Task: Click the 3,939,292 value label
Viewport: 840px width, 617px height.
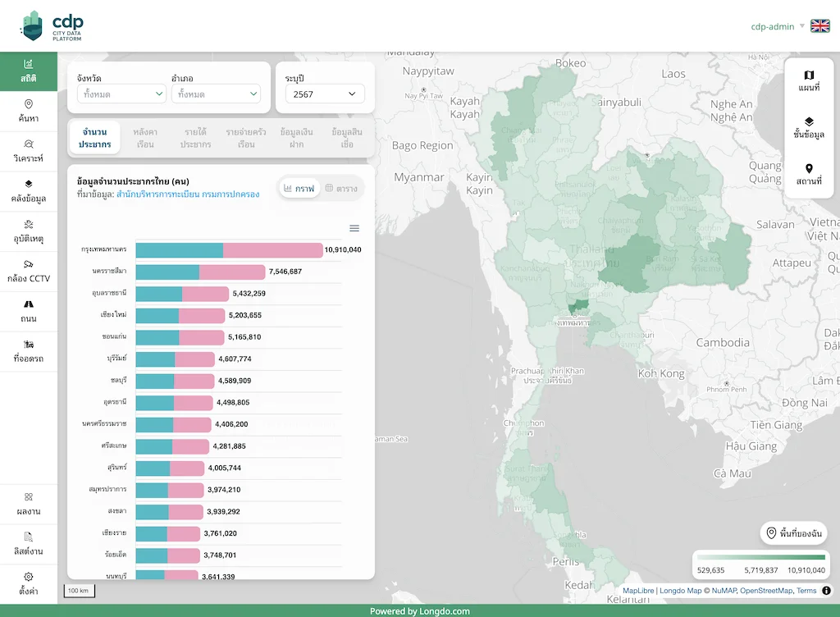Action: click(x=223, y=511)
